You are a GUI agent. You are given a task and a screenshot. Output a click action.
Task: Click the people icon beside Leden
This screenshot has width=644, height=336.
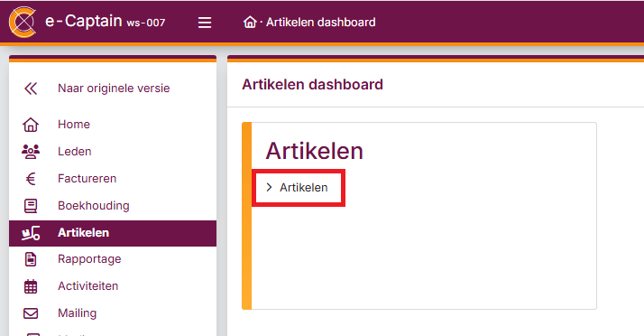point(31,152)
